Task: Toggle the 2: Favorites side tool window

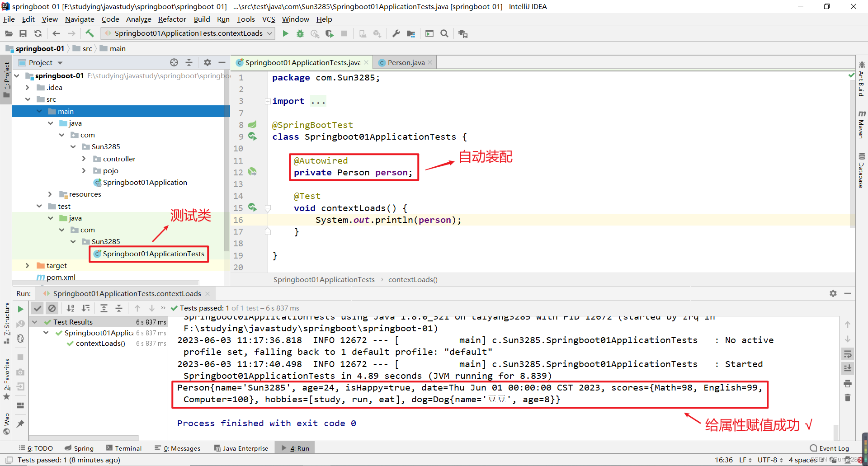Action: (x=6, y=379)
